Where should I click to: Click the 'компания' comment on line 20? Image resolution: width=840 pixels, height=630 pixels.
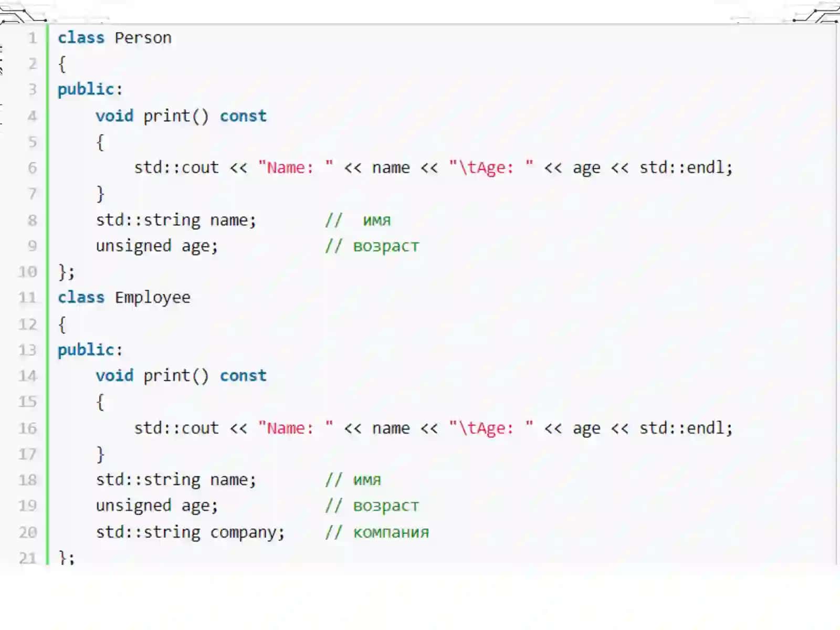(x=391, y=532)
